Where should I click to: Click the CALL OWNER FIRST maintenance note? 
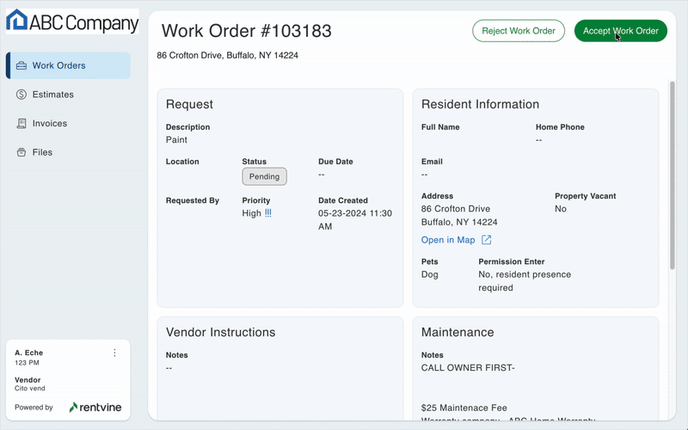[468, 367]
